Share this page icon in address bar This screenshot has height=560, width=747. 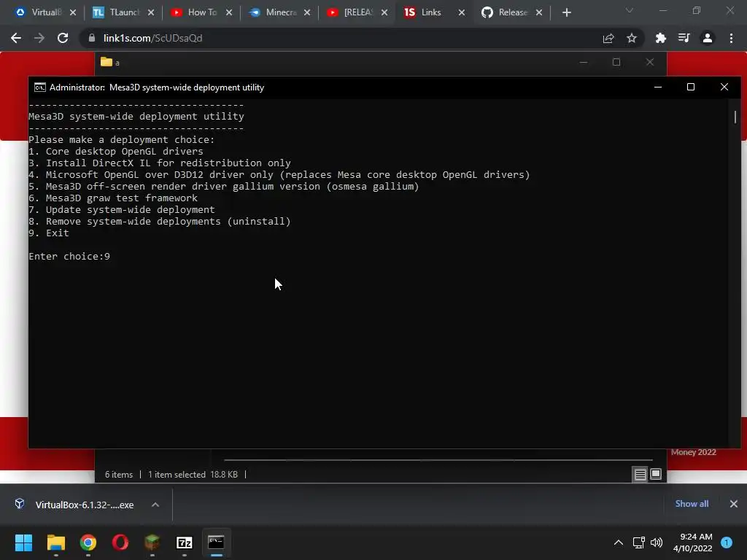pyautogui.click(x=608, y=38)
